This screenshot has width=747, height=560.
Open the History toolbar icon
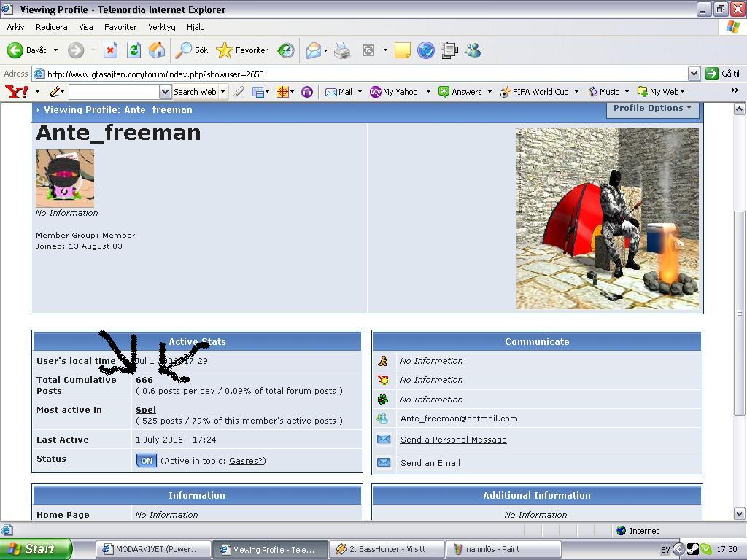pos(286,50)
